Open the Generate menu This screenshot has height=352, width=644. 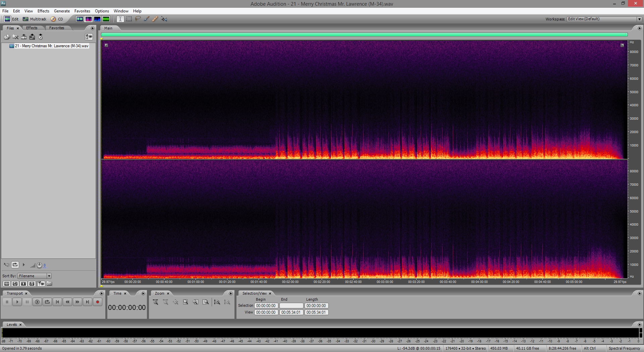coord(62,11)
